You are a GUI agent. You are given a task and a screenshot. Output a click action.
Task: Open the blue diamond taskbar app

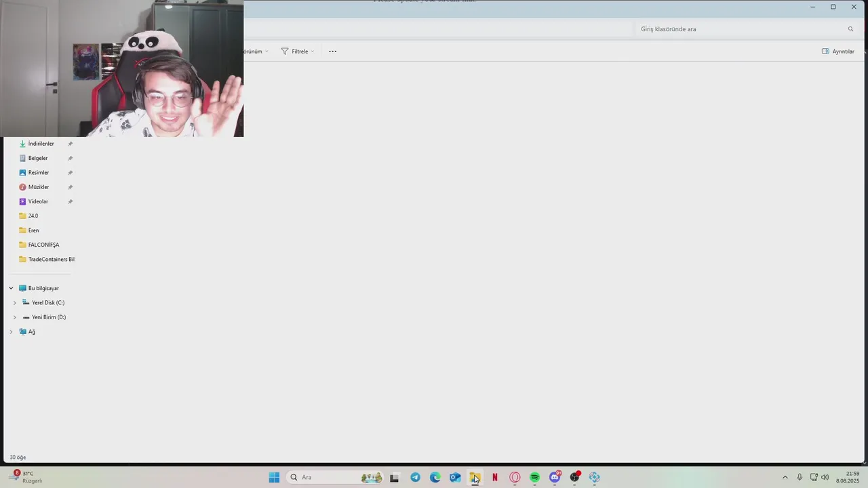[x=595, y=477]
